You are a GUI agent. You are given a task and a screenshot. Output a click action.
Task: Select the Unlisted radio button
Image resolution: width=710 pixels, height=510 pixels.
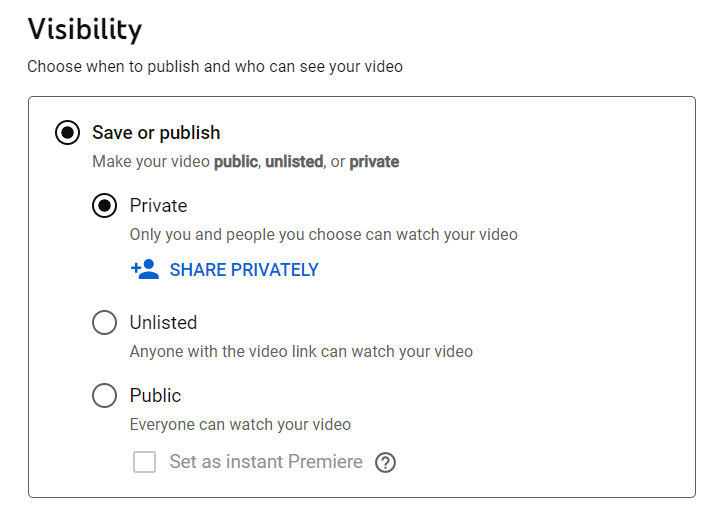(105, 322)
